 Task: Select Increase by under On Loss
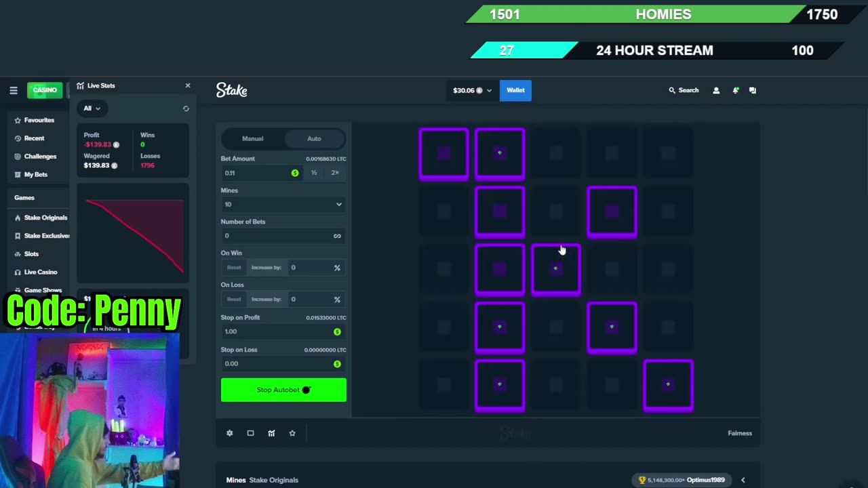pyautogui.click(x=267, y=300)
